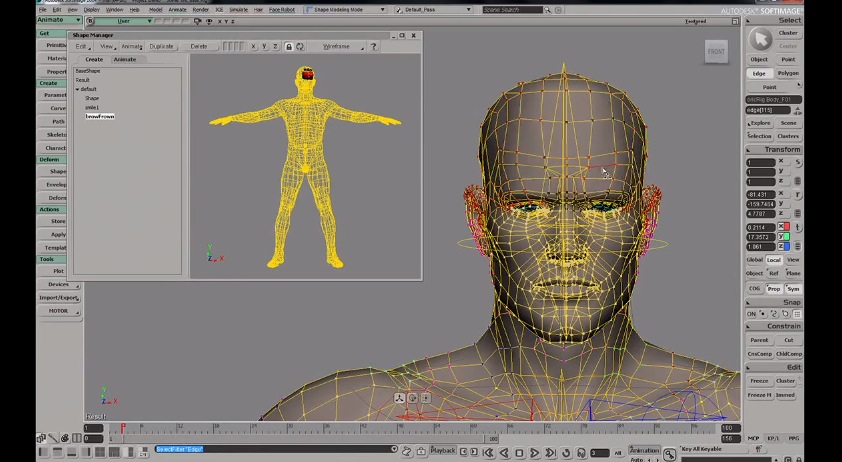This screenshot has height=462, width=842.
Task: Click the Explore button
Action: point(759,124)
